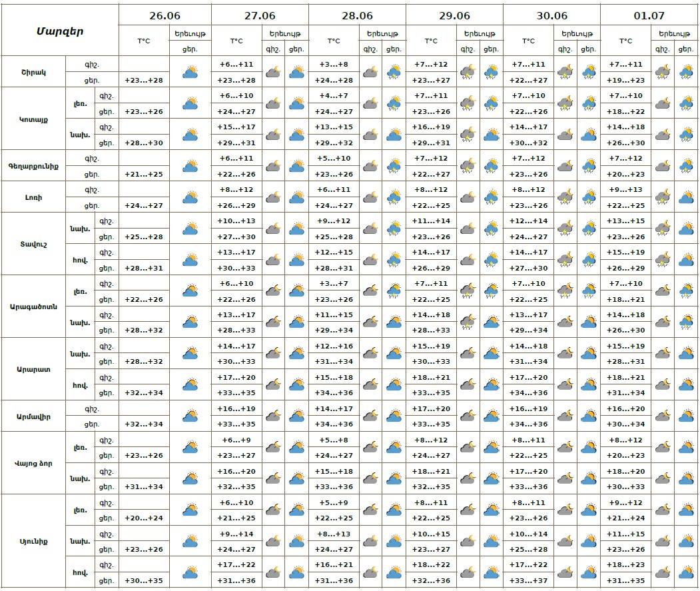Select Արմավիր daytime weather icon for 01.07
700x591 pixels.
686,416
